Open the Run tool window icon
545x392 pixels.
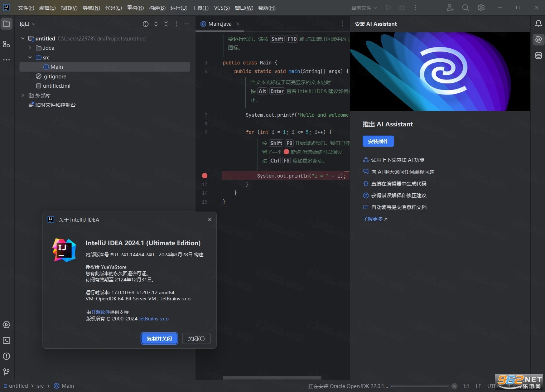6,325
